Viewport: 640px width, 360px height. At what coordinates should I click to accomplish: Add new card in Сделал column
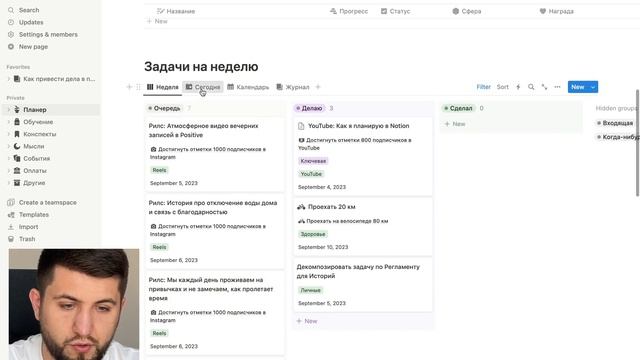click(455, 124)
